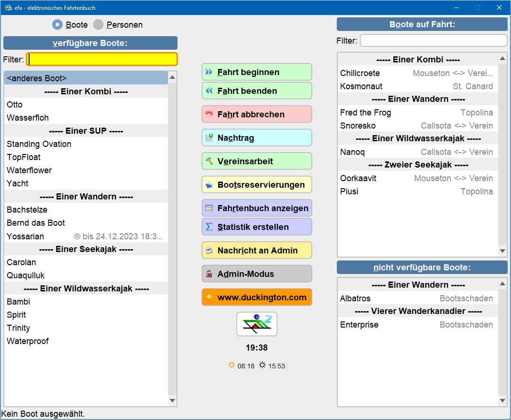Image resolution: width=511 pixels, height=420 pixels.
Task: Click the efa2 logo in the center
Action: coord(256,324)
